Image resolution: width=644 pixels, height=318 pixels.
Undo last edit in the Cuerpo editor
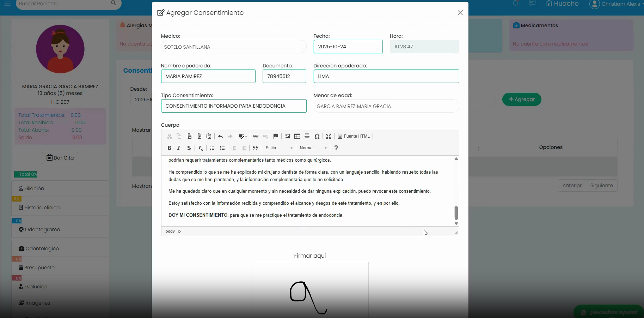pos(220,136)
